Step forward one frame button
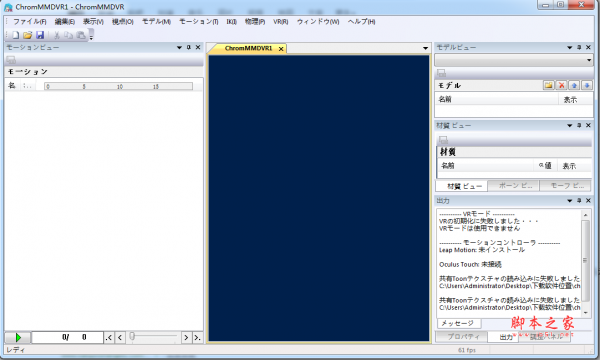The height and width of the screenshot is (360, 600). coord(186,337)
